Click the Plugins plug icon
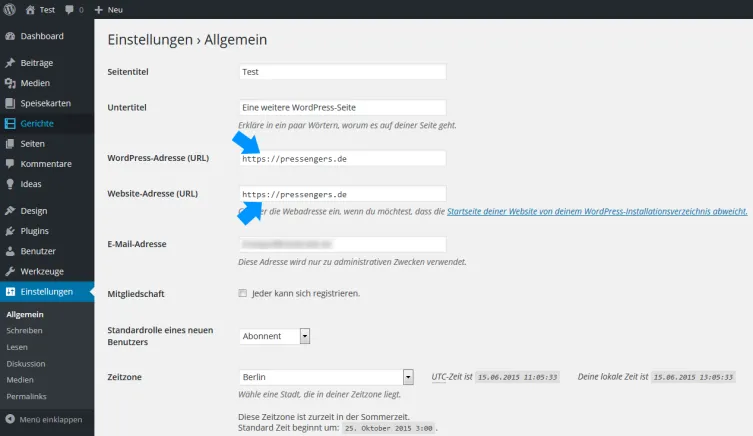753x436 pixels. pos(10,231)
